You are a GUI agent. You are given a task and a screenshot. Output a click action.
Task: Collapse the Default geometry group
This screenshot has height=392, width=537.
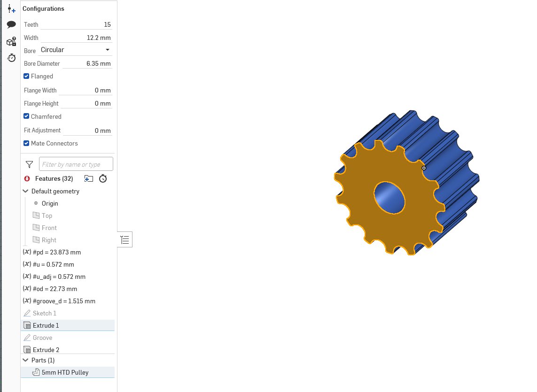point(26,191)
